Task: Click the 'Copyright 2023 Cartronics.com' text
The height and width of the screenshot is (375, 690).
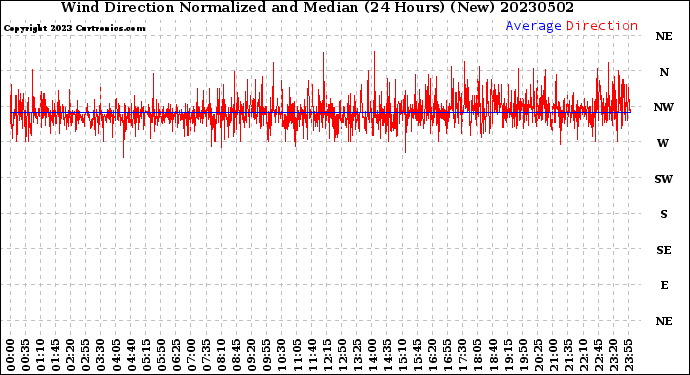Action: click(74, 29)
